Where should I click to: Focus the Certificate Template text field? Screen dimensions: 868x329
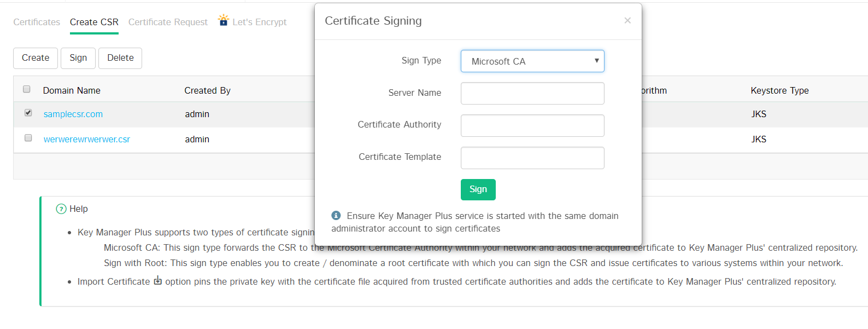[532, 158]
